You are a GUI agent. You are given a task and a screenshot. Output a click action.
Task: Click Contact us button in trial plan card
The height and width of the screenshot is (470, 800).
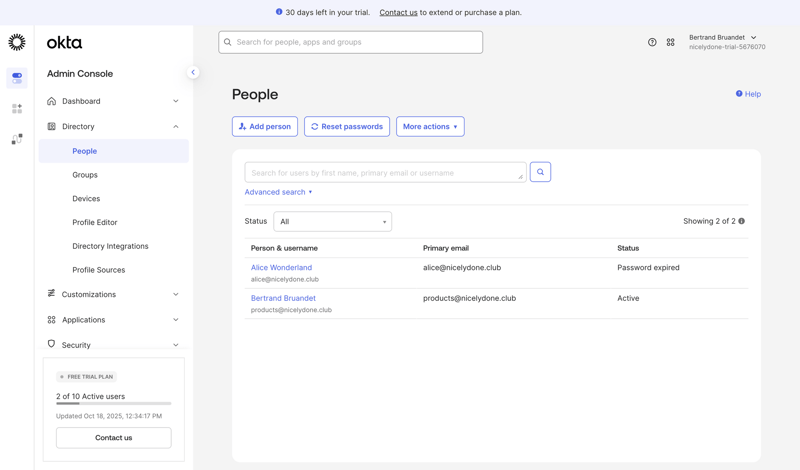114,438
